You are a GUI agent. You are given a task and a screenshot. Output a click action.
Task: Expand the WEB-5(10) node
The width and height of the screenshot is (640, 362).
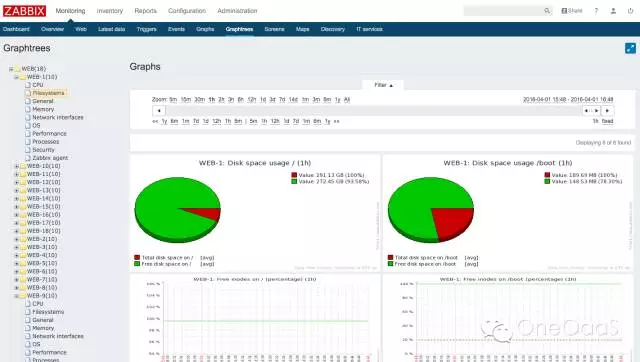click(17, 264)
